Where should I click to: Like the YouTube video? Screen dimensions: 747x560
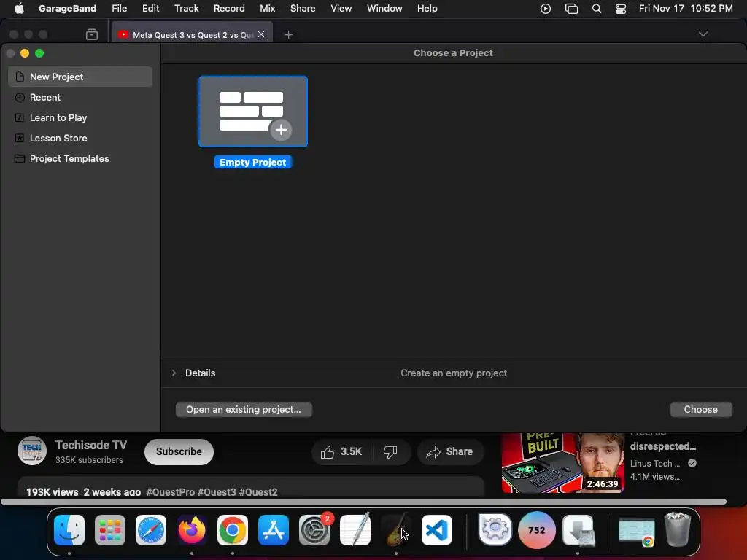click(x=341, y=452)
